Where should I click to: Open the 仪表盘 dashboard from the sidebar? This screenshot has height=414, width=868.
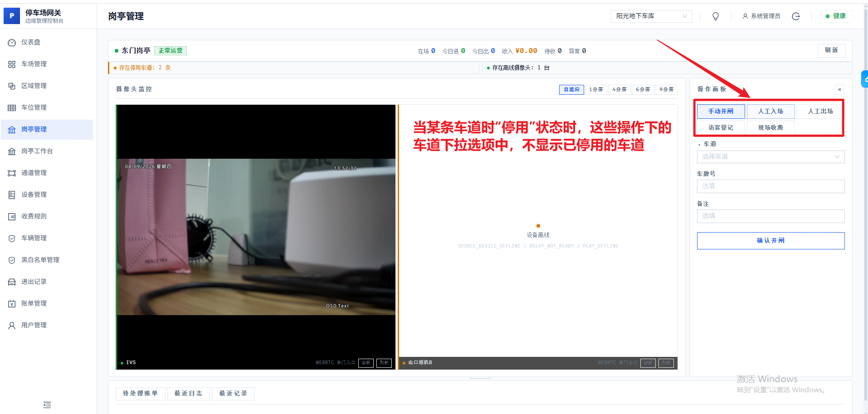32,42
